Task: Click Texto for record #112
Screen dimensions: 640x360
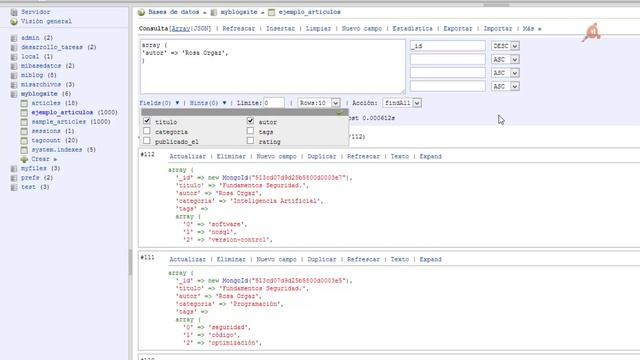Action: 400,156
